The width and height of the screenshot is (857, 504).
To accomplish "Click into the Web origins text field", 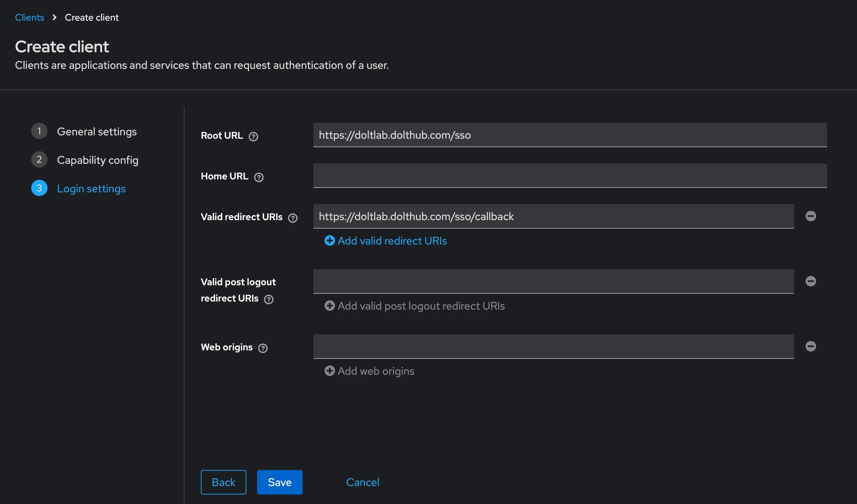I will (554, 347).
